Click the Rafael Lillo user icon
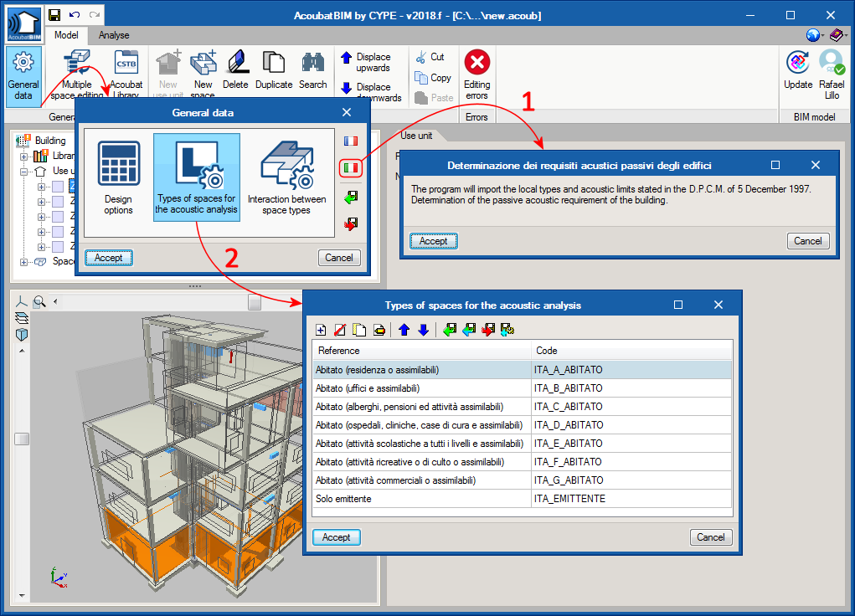855x616 pixels. tap(832, 74)
